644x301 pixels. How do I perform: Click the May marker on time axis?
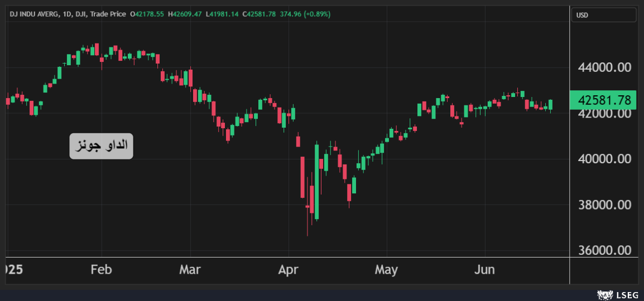pyautogui.click(x=386, y=270)
